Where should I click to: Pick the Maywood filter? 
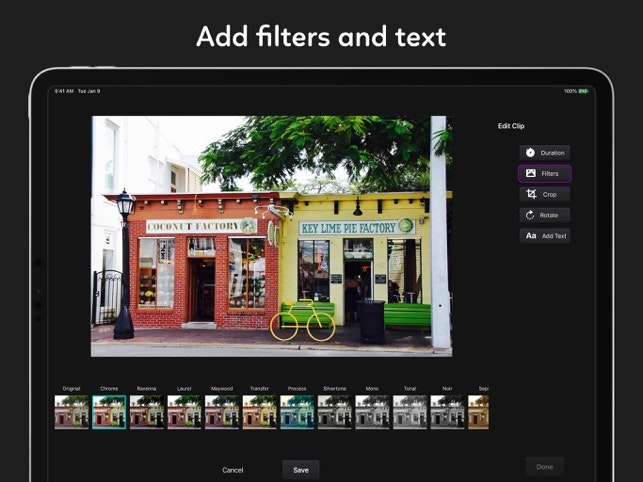click(x=222, y=411)
